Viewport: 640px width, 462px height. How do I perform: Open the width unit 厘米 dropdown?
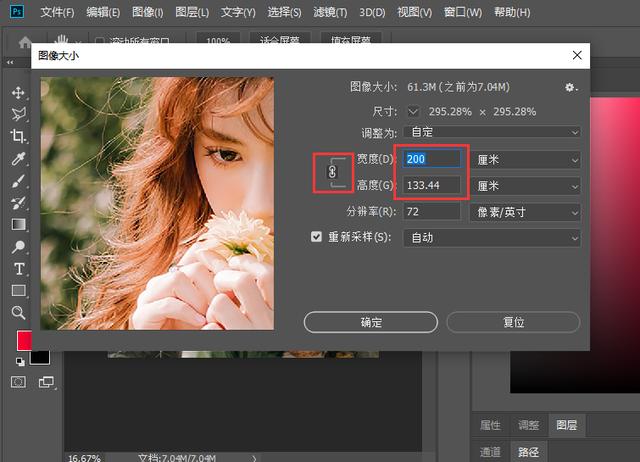tap(525, 159)
